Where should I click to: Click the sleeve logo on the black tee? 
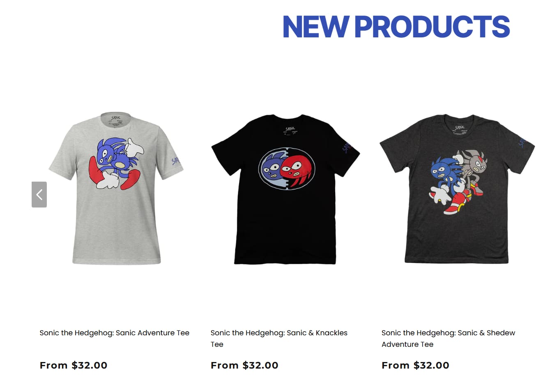(346, 147)
